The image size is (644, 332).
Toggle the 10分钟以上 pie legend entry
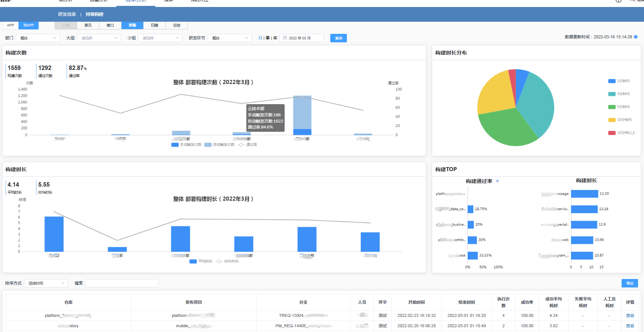[x=622, y=133]
